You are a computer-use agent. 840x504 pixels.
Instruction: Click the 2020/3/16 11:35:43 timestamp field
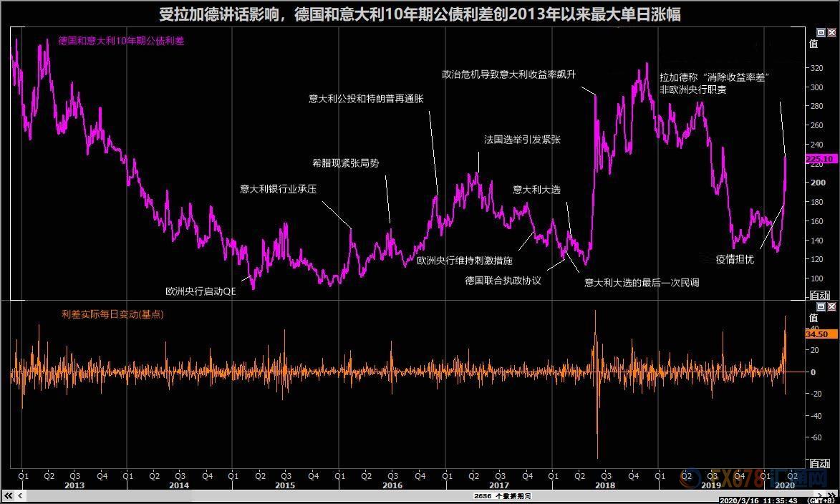759,499
